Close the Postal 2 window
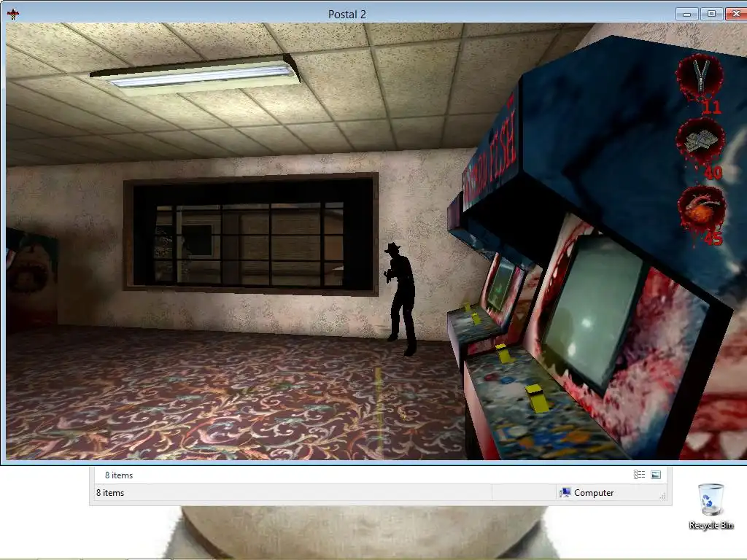The height and width of the screenshot is (560, 747). (736, 14)
